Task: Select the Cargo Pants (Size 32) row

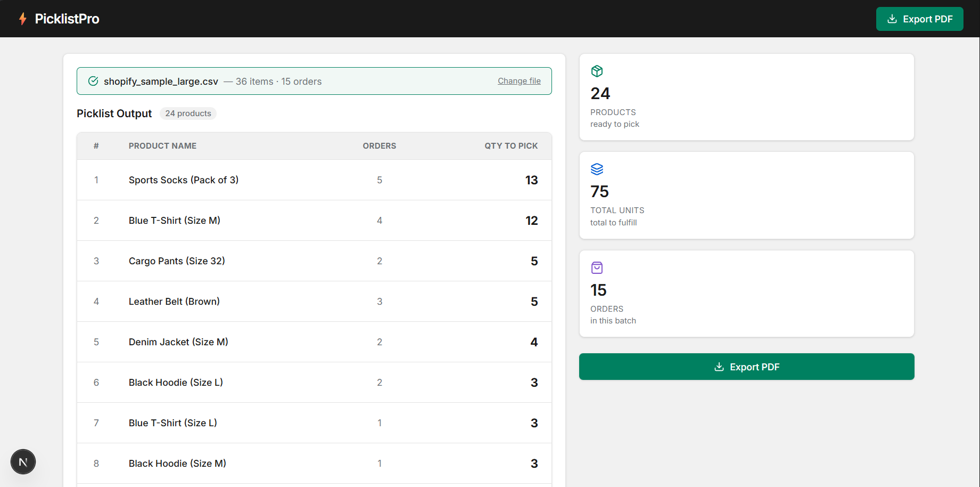Action: point(314,261)
